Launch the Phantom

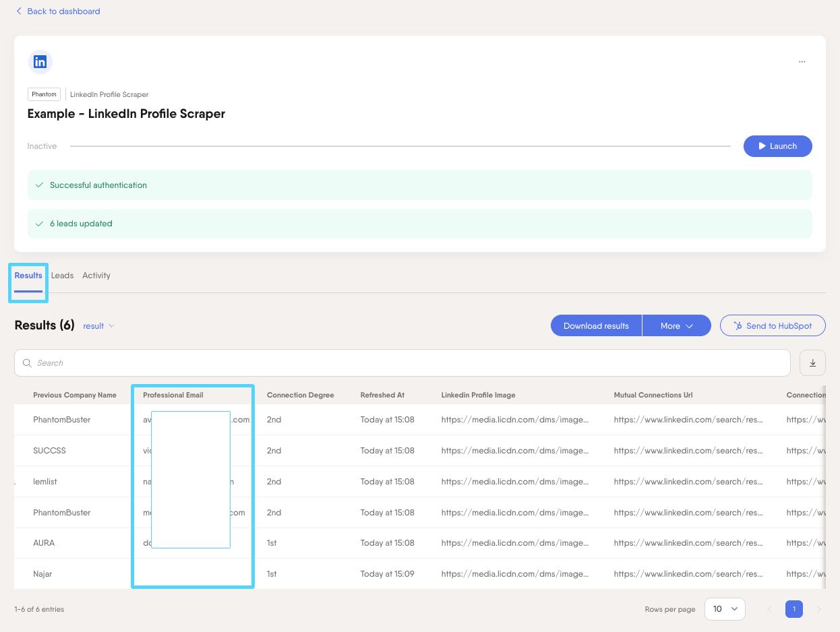[x=777, y=146]
